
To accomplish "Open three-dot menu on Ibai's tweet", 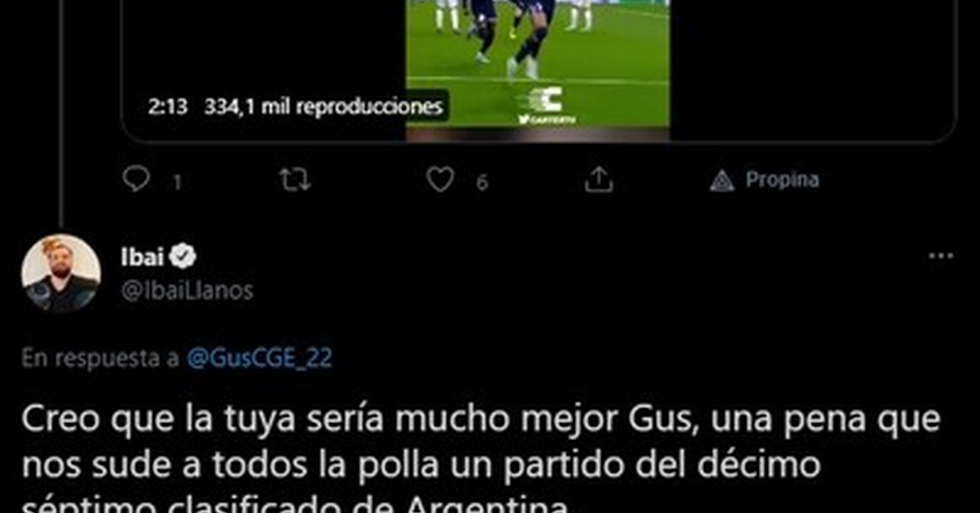I will (941, 255).
